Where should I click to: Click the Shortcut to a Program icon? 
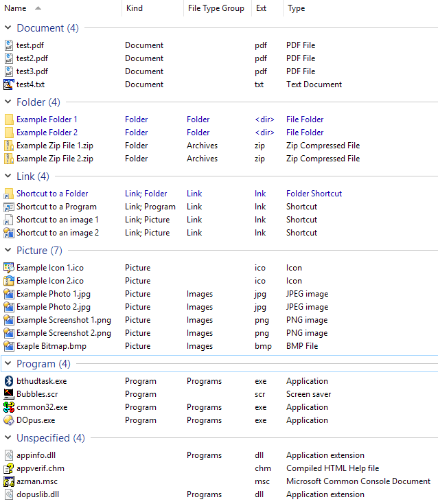[x=9, y=207]
